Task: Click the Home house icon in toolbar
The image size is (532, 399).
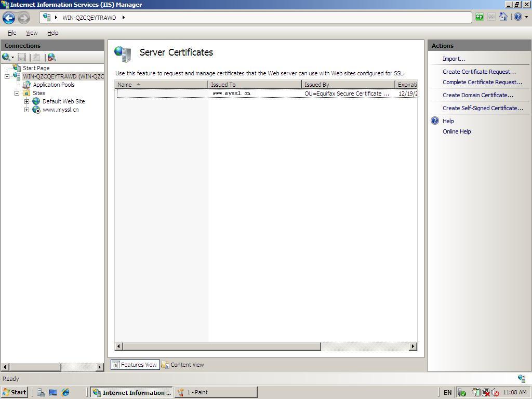Action: click(503, 17)
